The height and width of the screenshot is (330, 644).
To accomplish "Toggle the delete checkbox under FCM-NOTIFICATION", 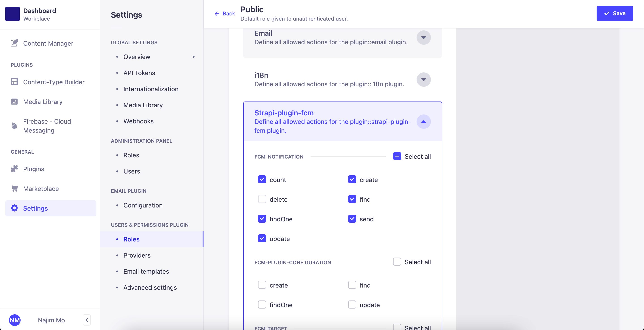I will click(262, 199).
